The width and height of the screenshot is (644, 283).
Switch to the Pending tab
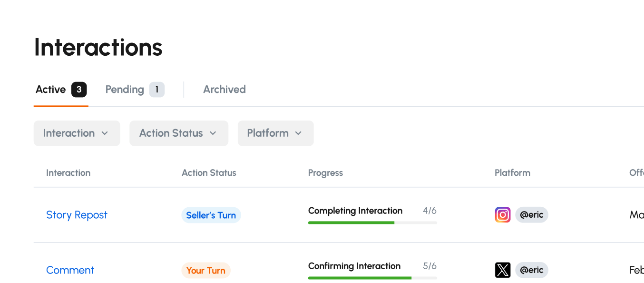(125, 90)
